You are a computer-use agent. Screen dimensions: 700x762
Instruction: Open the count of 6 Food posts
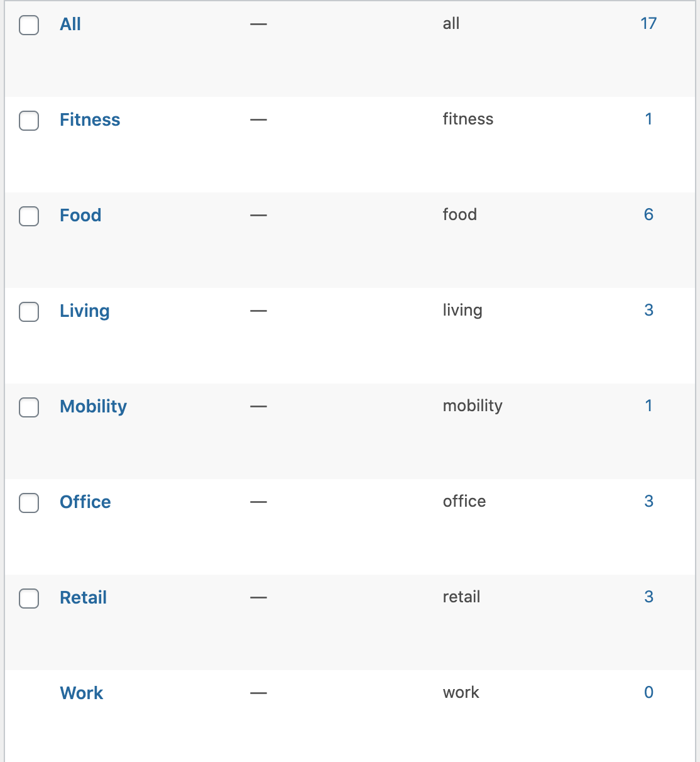coord(648,215)
